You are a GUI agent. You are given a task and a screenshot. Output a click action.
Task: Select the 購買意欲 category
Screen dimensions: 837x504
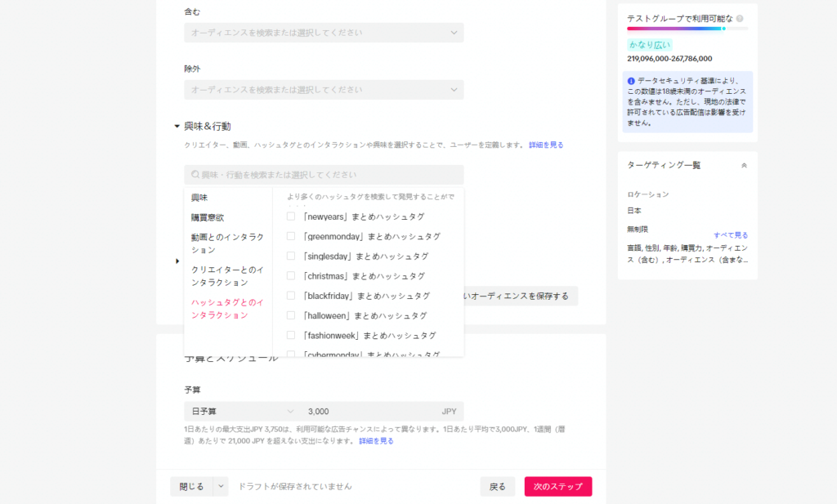pyautogui.click(x=208, y=217)
